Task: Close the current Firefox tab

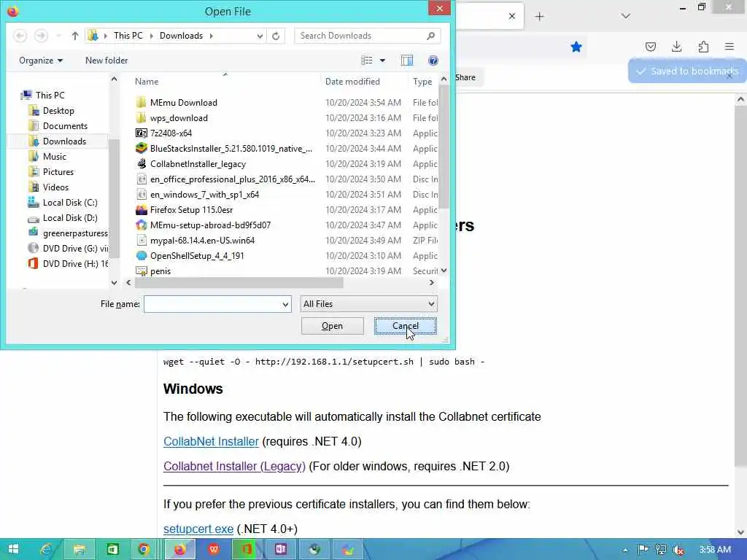Action: coord(512,16)
